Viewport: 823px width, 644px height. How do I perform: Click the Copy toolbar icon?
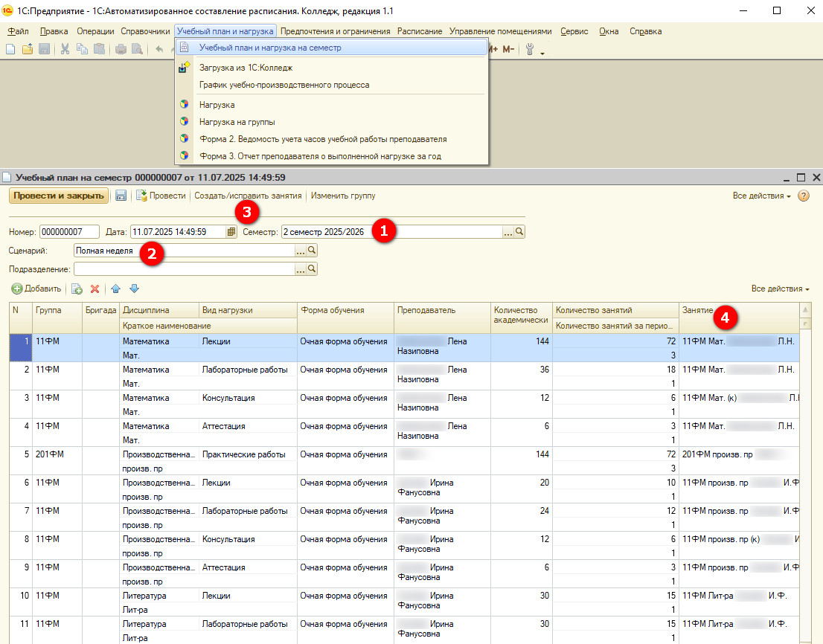[x=82, y=49]
